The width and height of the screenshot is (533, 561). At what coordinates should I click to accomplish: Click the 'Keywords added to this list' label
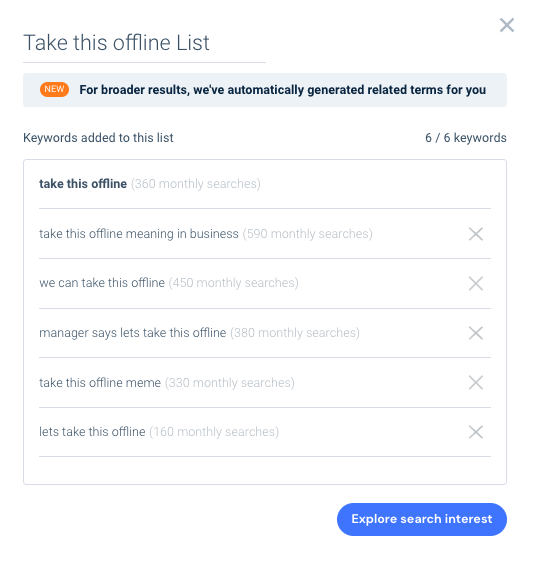point(98,138)
